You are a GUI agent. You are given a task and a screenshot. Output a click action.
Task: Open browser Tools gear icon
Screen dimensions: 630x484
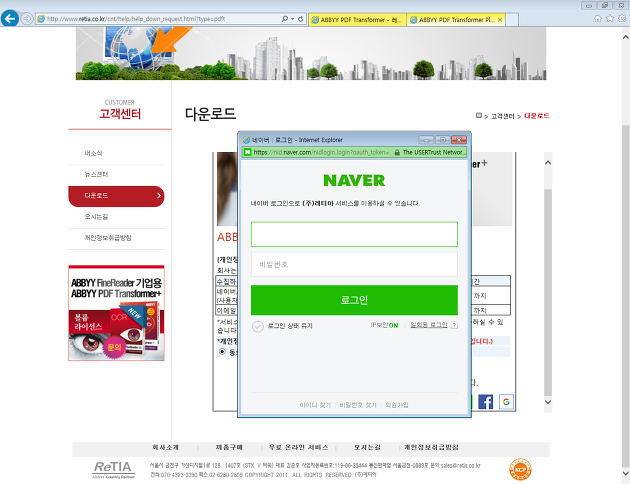(x=622, y=18)
